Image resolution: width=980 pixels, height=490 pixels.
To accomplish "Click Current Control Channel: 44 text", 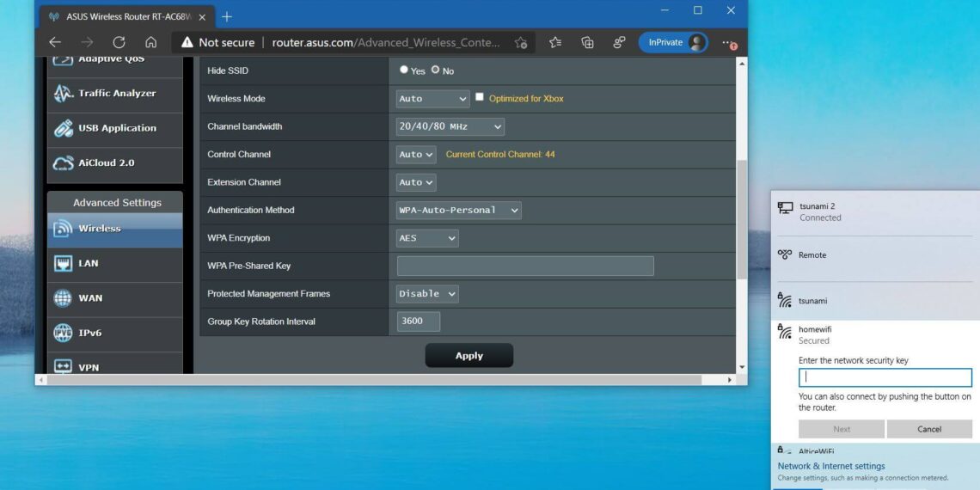I will 500,155.
